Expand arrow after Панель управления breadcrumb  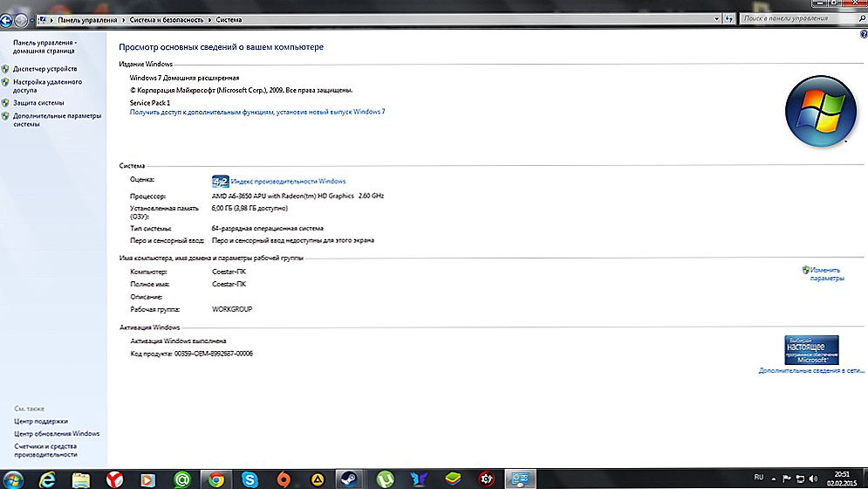tap(124, 20)
